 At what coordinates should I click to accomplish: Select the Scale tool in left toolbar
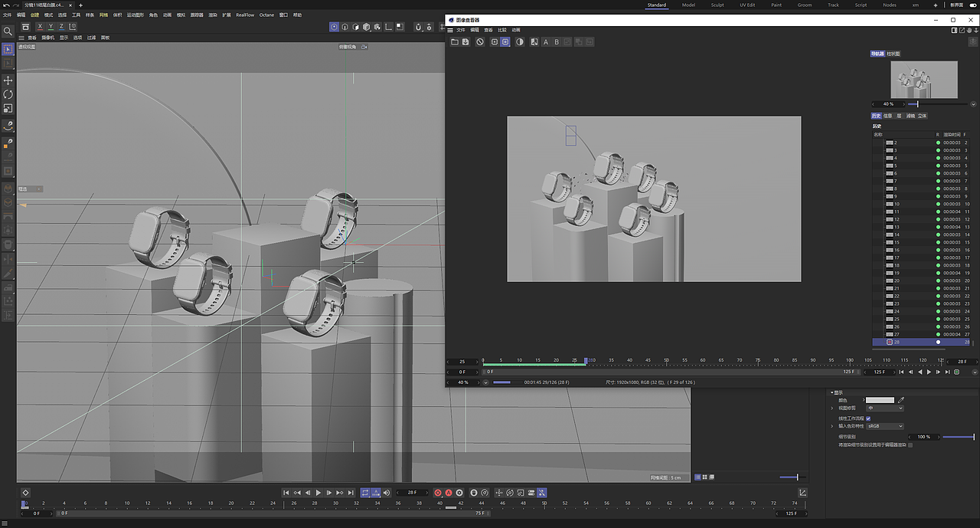pyautogui.click(x=8, y=108)
